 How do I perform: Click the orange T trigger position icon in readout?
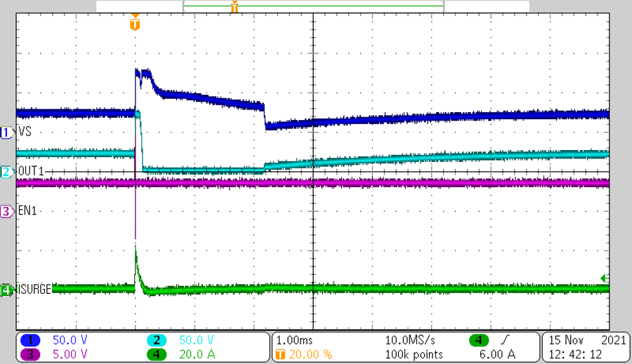coord(280,354)
